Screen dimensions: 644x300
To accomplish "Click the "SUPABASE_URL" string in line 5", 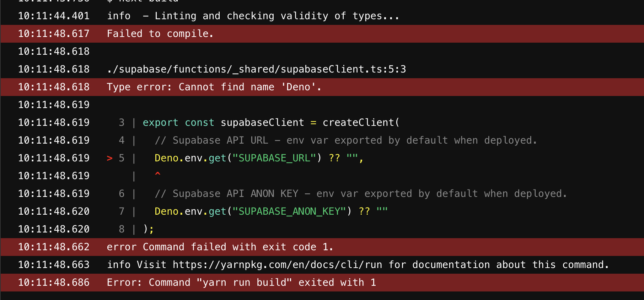I will pos(274,158).
